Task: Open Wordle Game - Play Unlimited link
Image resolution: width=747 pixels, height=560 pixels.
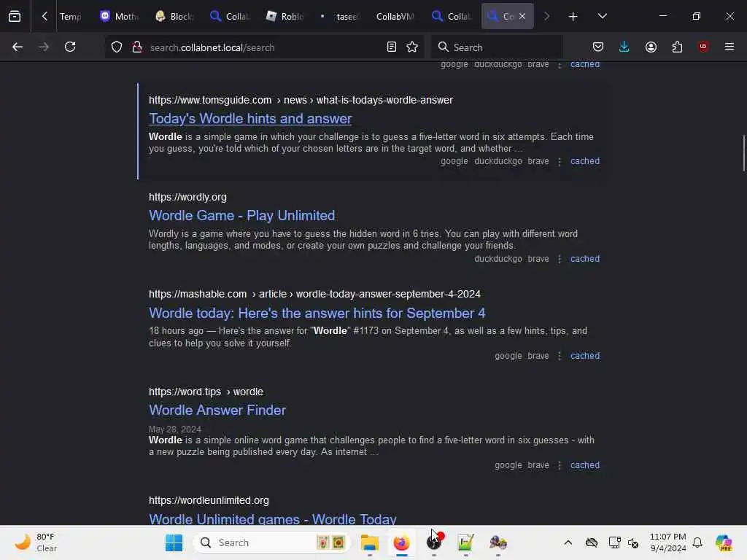Action: [x=241, y=216]
